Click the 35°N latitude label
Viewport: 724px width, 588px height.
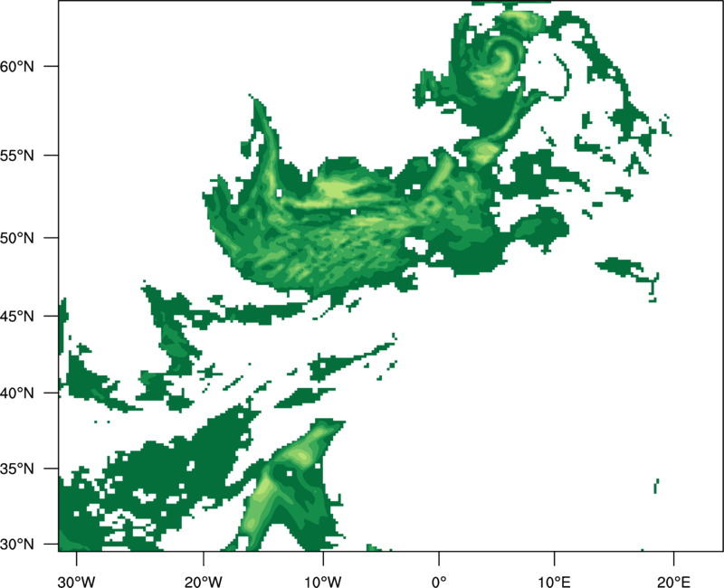tap(17, 469)
